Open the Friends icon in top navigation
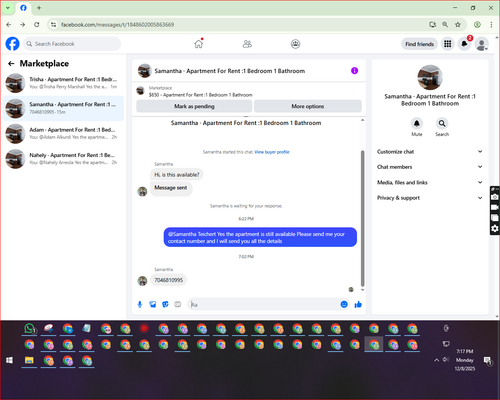The image size is (500, 400). click(x=247, y=44)
